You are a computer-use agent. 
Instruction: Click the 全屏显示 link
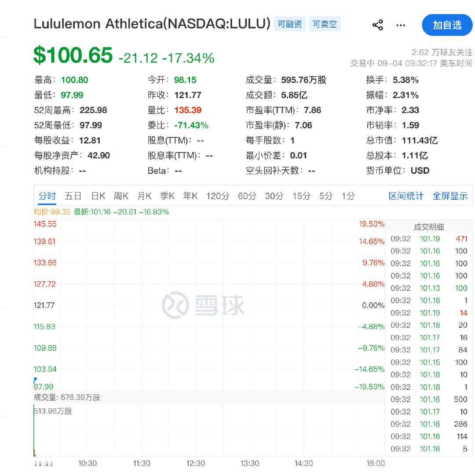pos(450,196)
